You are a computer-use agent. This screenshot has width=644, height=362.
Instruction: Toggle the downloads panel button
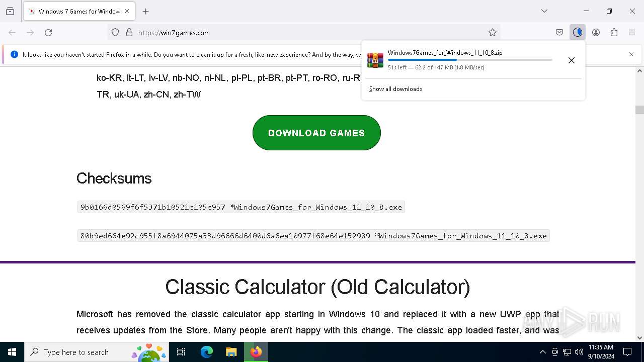pyautogui.click(x=577, y=32)
